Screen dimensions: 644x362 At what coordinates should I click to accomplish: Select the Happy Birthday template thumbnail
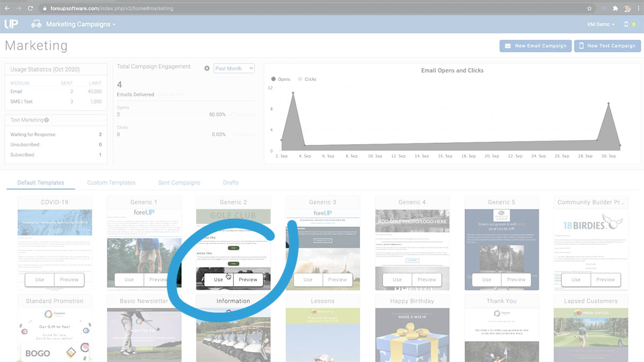pos(412,335)
